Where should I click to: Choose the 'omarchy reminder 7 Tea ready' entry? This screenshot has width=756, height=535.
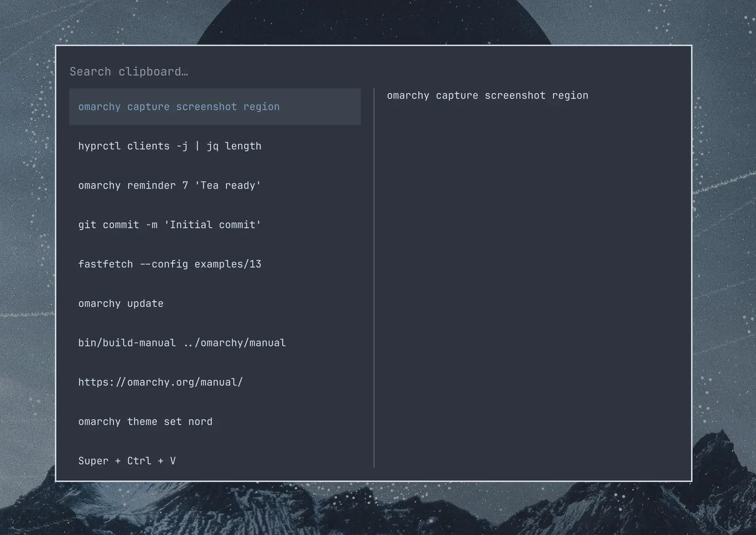pos(215,185)
